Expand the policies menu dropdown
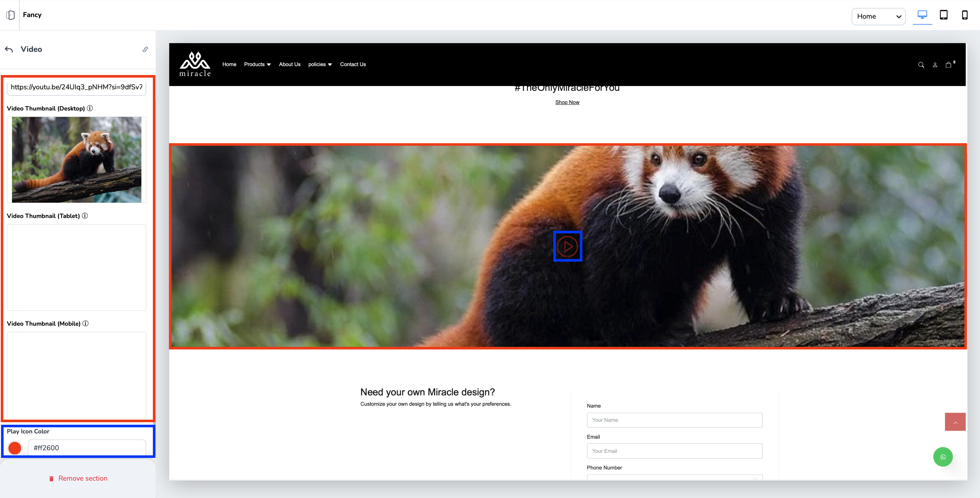 tap(320, 64)
